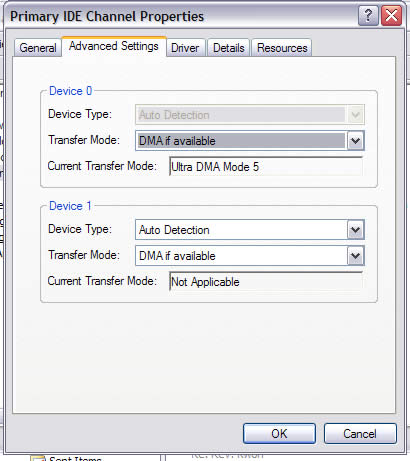
Task: Click the disabled Device 0 Device Type dropdown
Action: (x=250, y=115)
